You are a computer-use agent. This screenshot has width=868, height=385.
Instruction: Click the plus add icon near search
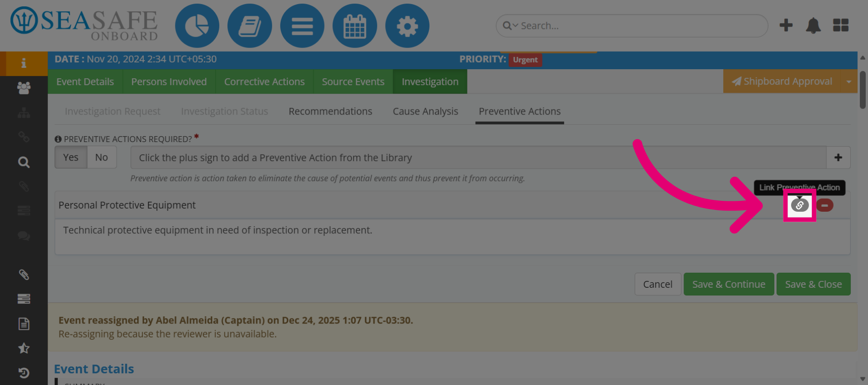[x=786, y=25]
